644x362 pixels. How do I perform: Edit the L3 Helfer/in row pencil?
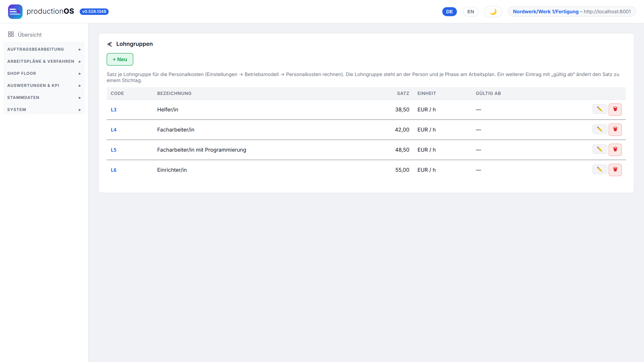(x=600, y=109)
